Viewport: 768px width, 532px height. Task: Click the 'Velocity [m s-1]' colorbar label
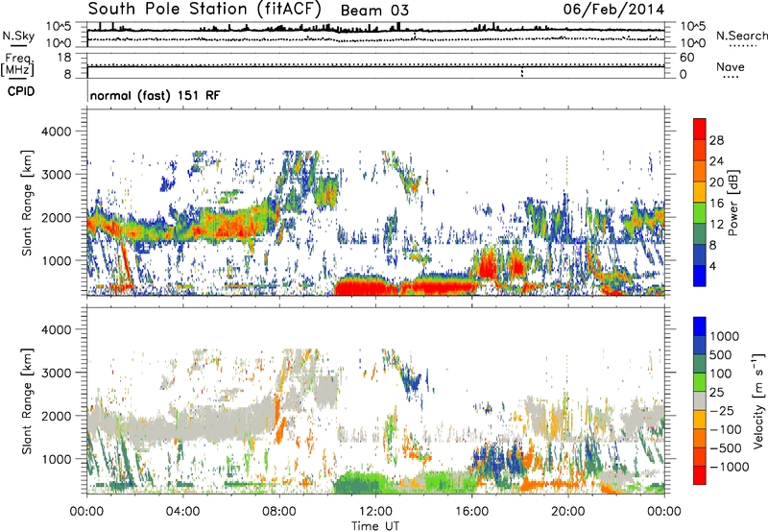(x=758, y=400)
